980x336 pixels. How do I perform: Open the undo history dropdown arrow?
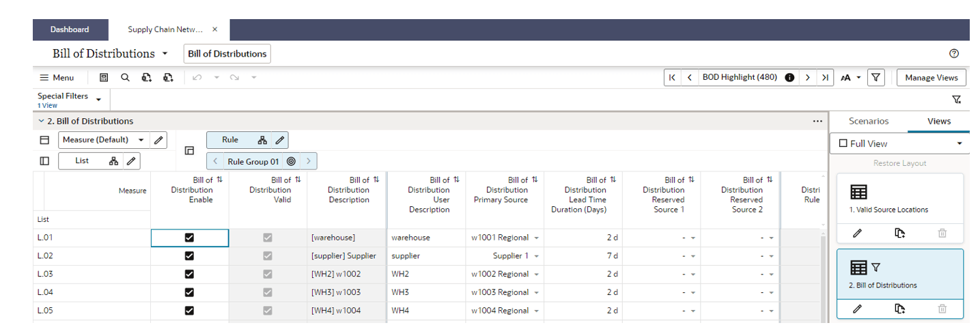tap(216, 78)
